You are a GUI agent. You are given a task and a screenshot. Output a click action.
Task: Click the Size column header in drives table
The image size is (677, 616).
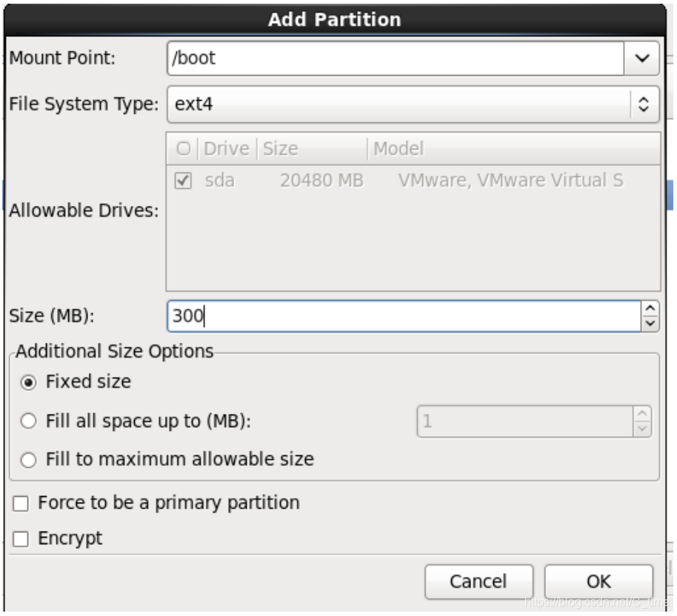click(x=312, y=149)
